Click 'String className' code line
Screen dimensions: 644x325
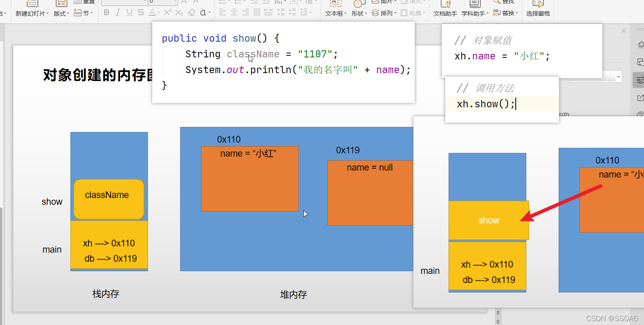(262, 54)
